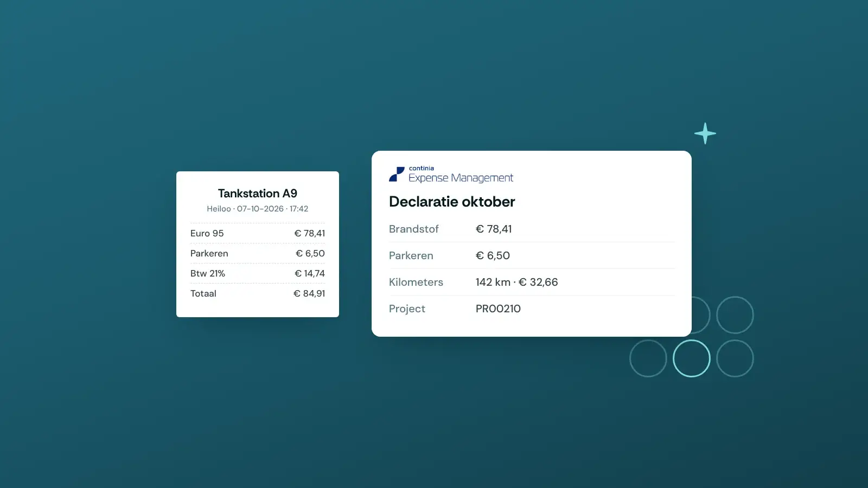
Task: Click the "Declaratie oktober" heading
Action: click(x=452, y=202)
